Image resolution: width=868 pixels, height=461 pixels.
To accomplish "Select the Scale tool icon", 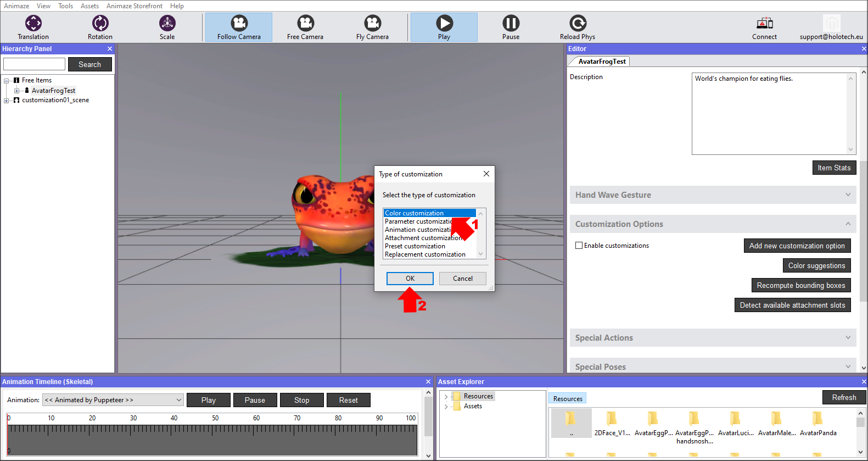I will click(x=167, y=24).
